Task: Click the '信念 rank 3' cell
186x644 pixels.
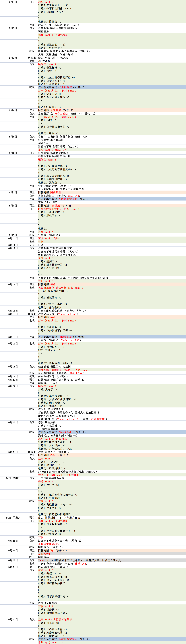Action: (112, 570)
